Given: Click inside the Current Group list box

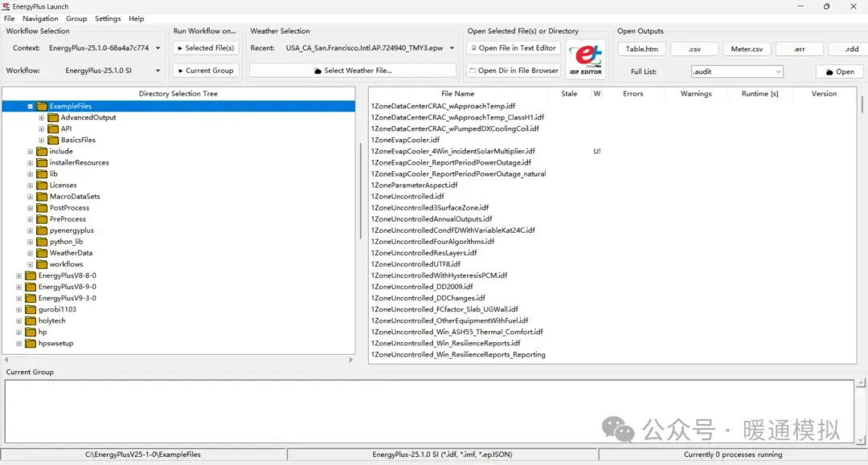Looking at the screenshot, I should click(x=429, y=411).
